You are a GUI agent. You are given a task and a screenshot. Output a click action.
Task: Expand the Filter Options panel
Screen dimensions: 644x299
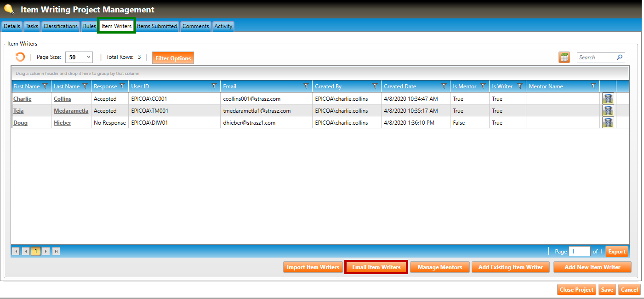click(173, 58)
